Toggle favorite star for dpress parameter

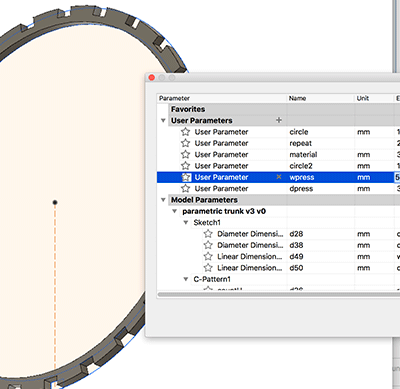click(185, 188)
